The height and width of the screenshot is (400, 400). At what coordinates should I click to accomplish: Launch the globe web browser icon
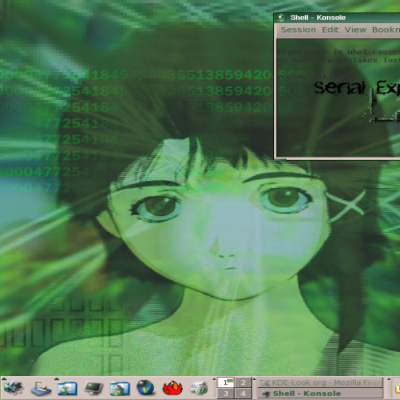(x=145, y=388)
